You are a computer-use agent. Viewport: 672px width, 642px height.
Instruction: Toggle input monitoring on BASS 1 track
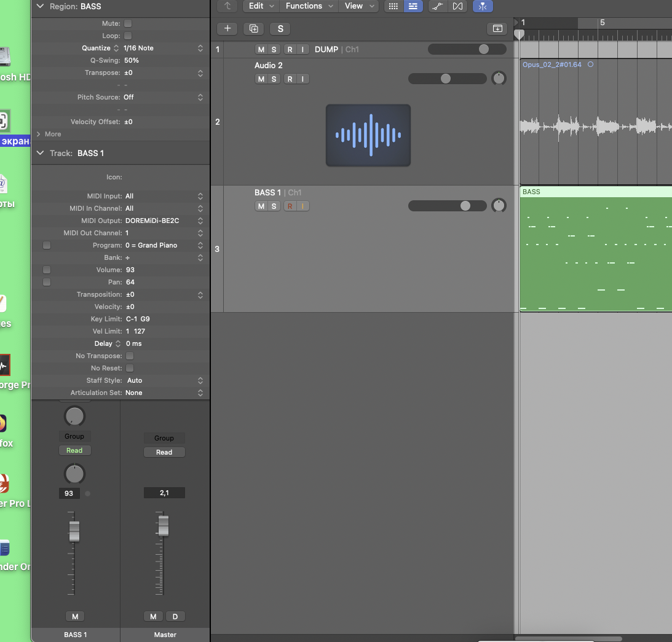pos(302,206)
